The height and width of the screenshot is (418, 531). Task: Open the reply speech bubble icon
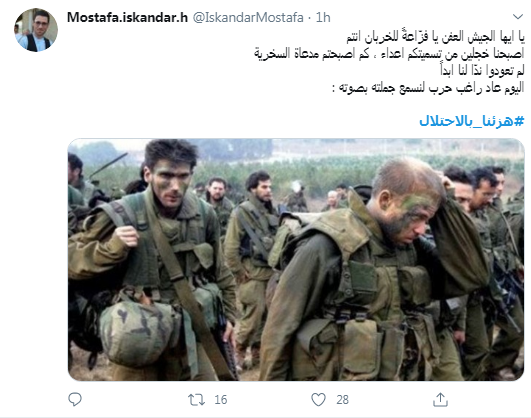pos(75,399)
